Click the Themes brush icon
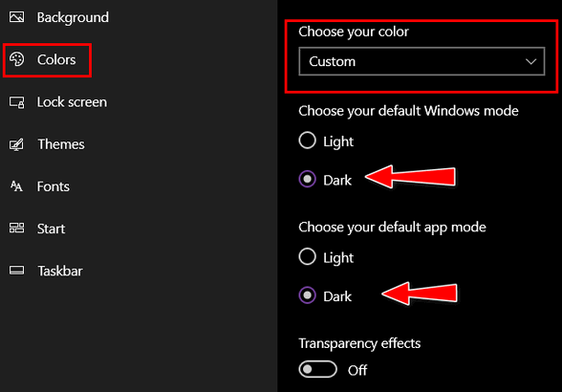The height and width of the screenshot is (392, 562). point(16,144)
